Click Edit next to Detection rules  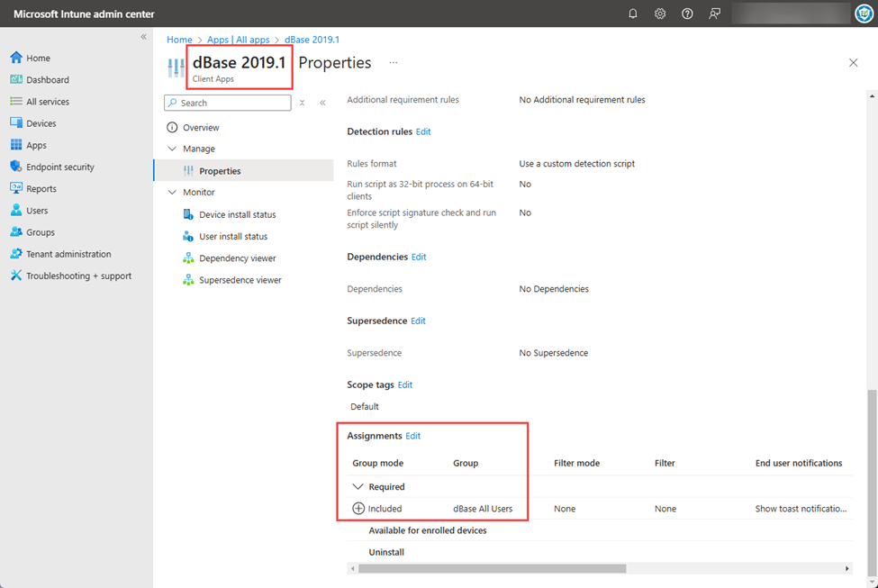tap(423, 131)
